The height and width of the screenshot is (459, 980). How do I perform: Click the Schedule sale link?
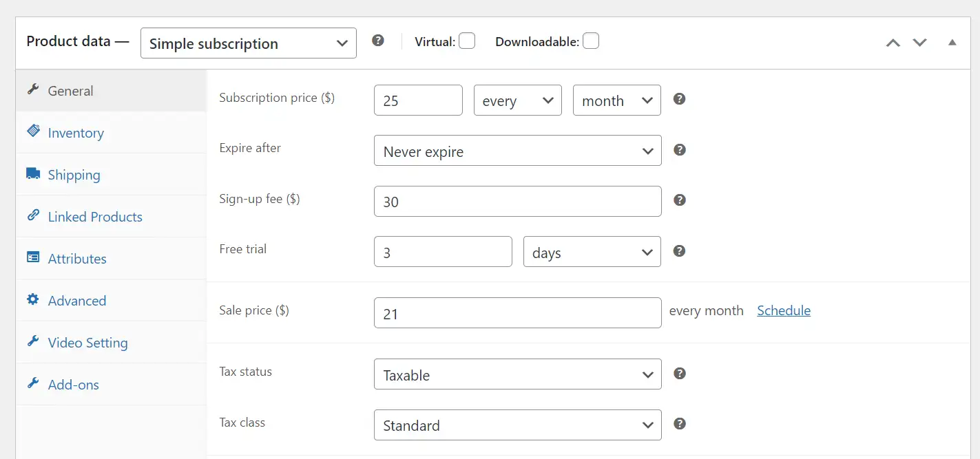point(784,310)
